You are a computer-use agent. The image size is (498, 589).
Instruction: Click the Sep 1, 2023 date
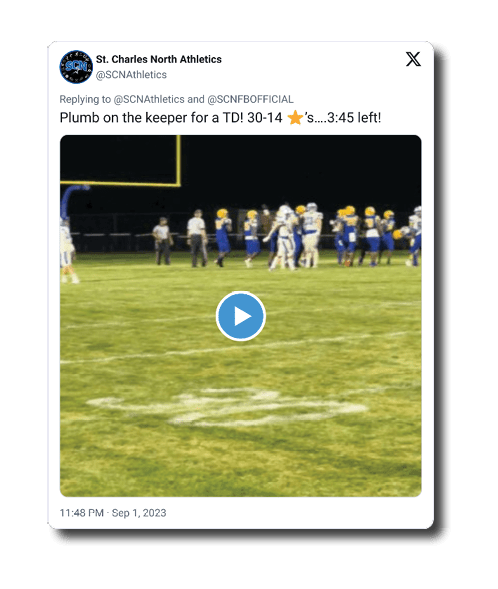(x=139, y=513)
